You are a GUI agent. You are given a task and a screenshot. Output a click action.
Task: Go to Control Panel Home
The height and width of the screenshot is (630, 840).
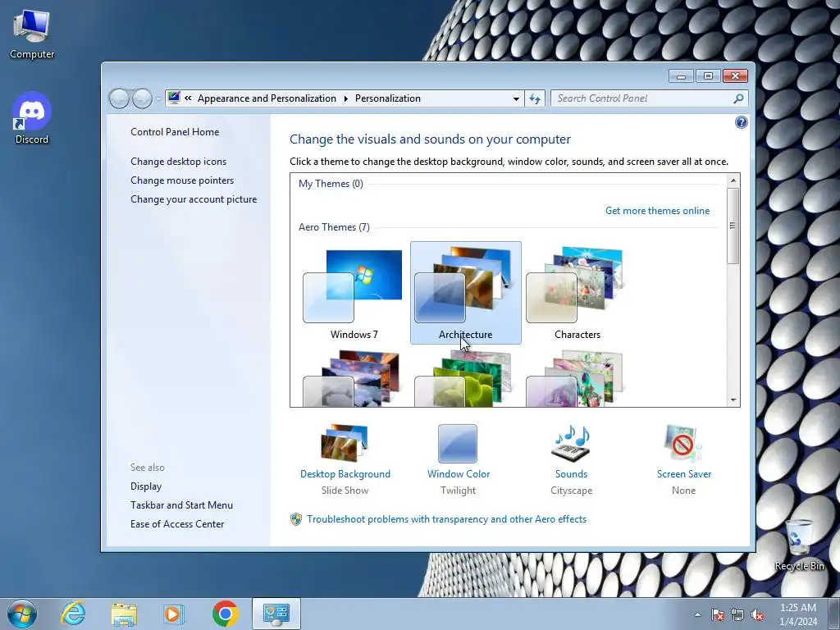pyautogui.click(x=175, y=132)
